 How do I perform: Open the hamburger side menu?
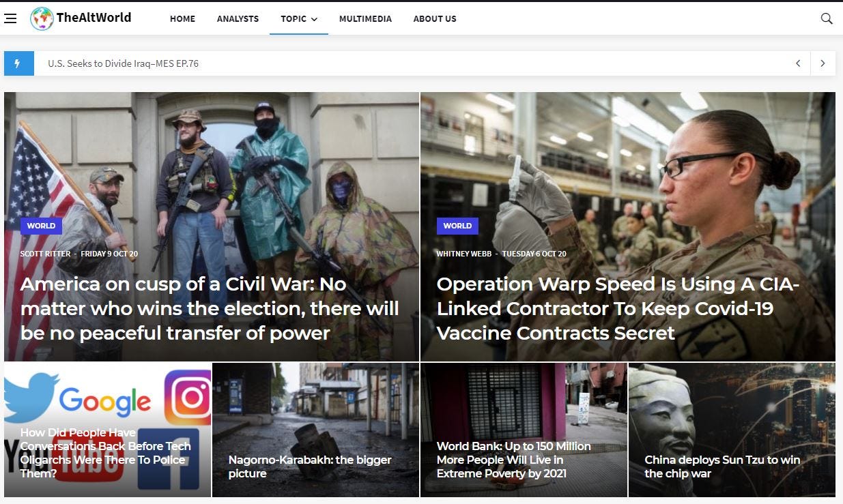coord(10,18)
